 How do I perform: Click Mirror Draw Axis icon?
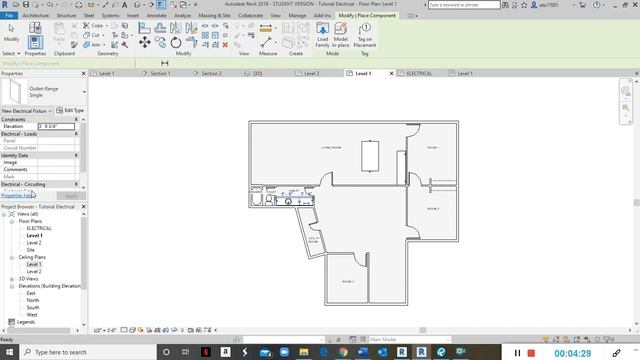click(x=191, y=28)
